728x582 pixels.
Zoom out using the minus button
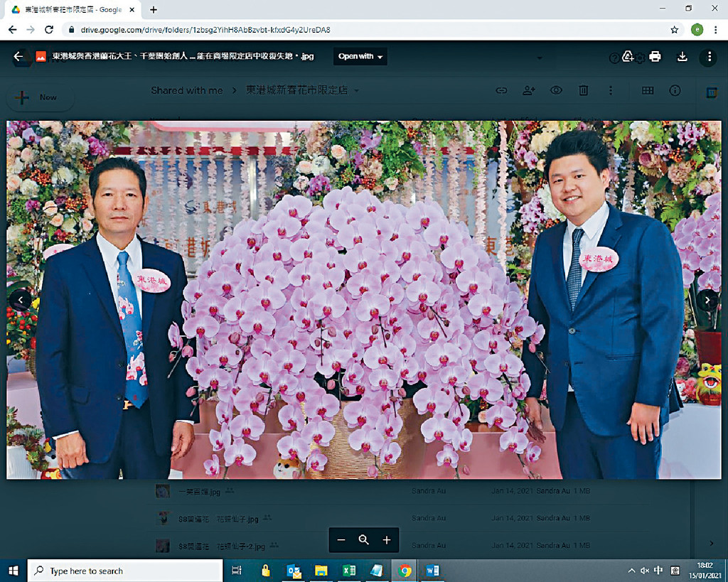[x=341, y=540]
